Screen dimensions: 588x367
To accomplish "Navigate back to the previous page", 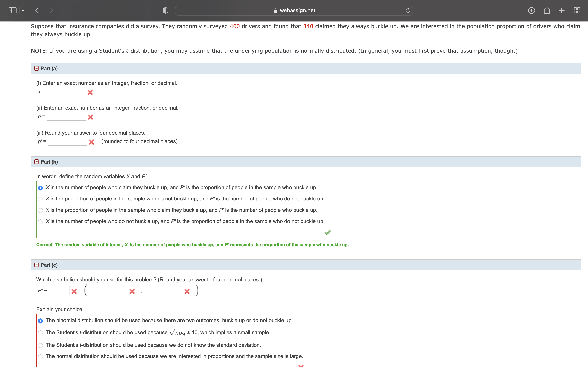I will point(37,10).
